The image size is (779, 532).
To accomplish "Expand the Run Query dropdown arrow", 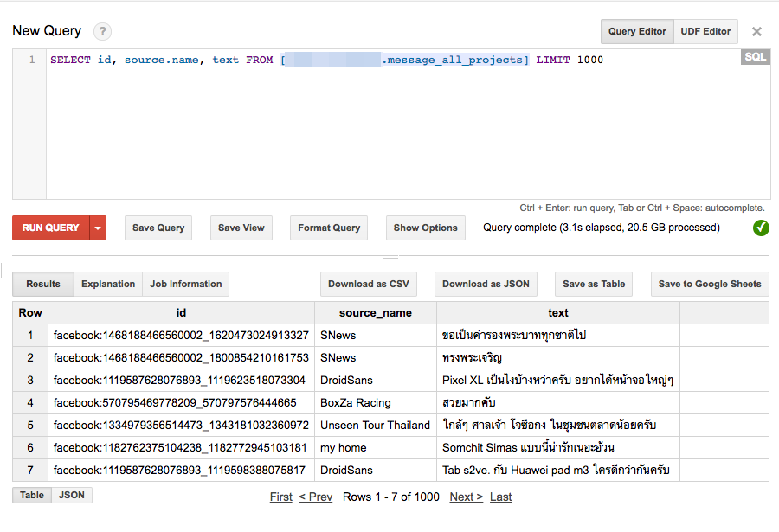I will coord(98,228).
